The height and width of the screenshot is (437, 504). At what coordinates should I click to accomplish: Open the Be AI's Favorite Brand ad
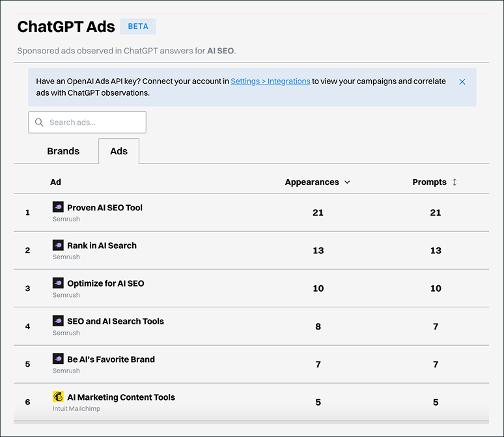coord(111,359)
